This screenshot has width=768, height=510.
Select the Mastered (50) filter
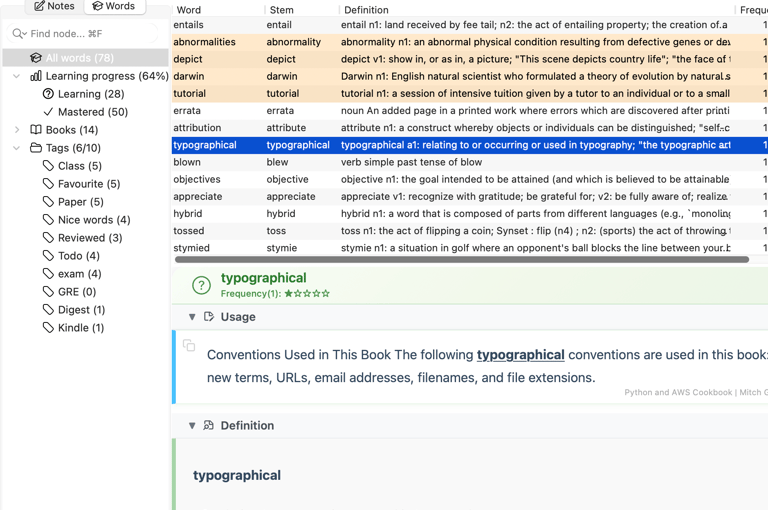92,112
